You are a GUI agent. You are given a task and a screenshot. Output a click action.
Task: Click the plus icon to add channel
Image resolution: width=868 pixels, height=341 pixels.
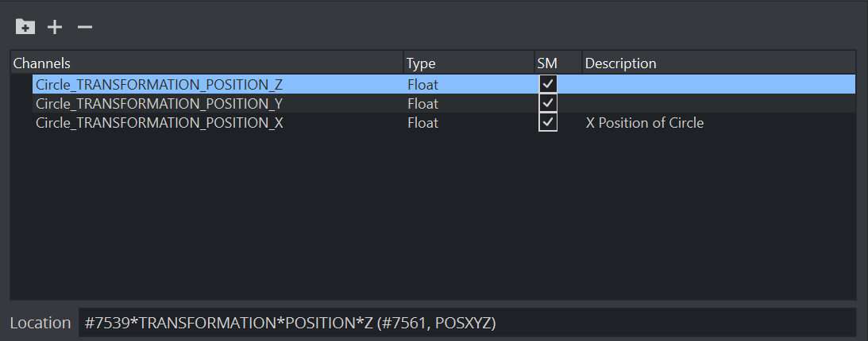(55, 27)
